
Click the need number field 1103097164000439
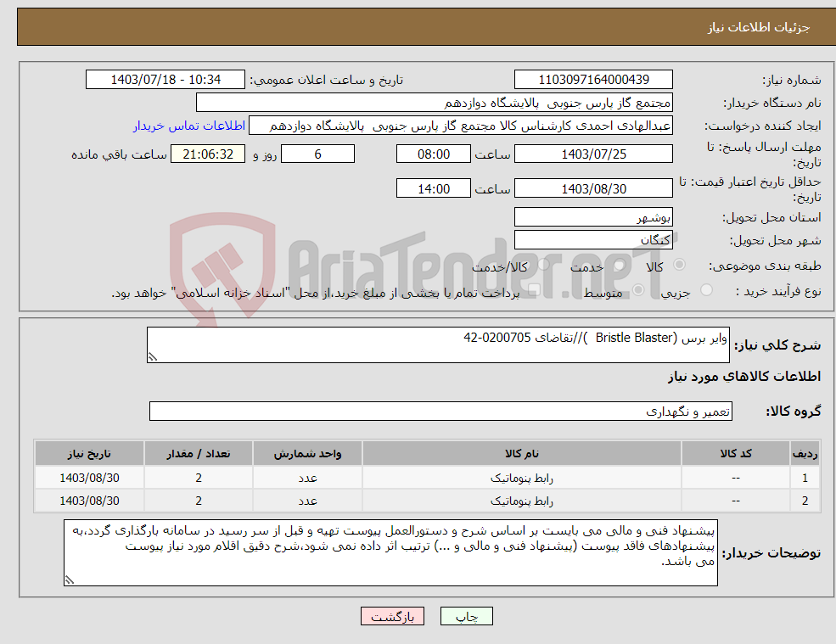(593, 80)
